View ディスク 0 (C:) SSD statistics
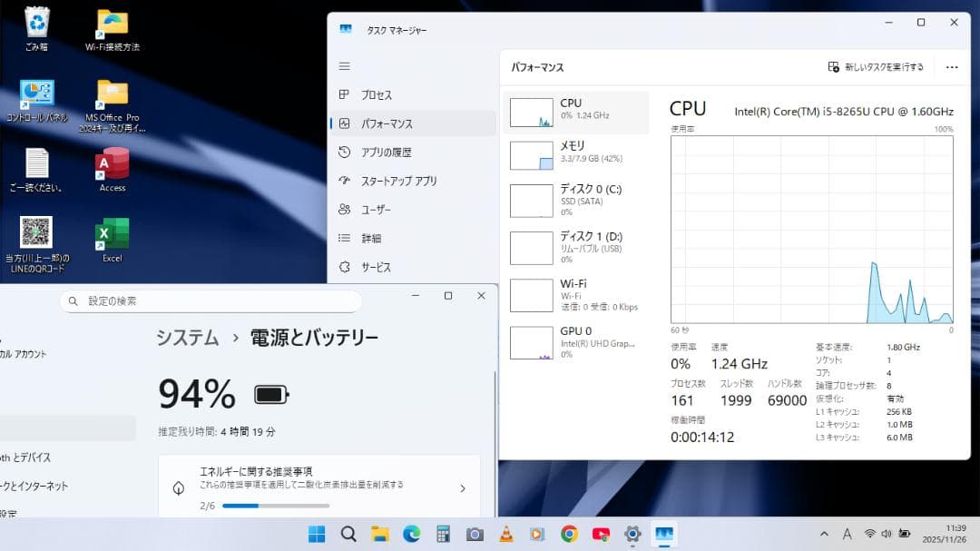This screenshot has height=551, width=980. (x=575, y=201)
